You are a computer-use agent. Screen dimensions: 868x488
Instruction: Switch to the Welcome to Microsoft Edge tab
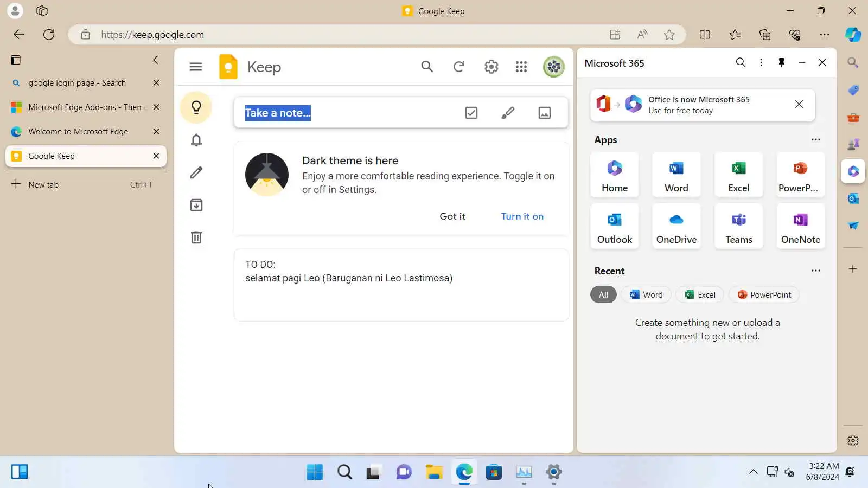click(86, 132)
